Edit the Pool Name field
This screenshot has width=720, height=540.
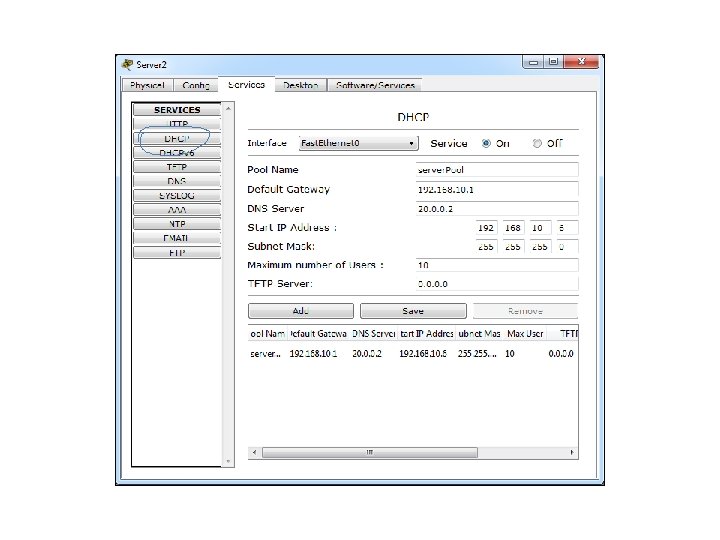coord(497,170)
